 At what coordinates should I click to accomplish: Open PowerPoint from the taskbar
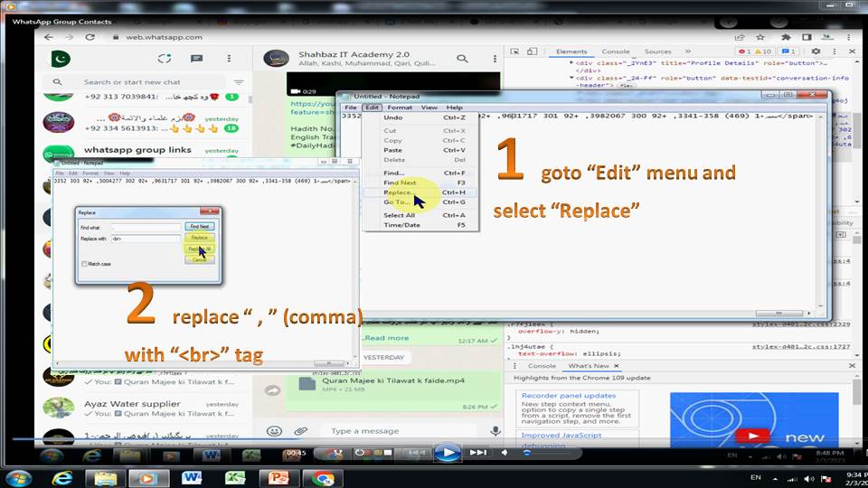pyautogui.click(x=278, y=478)
